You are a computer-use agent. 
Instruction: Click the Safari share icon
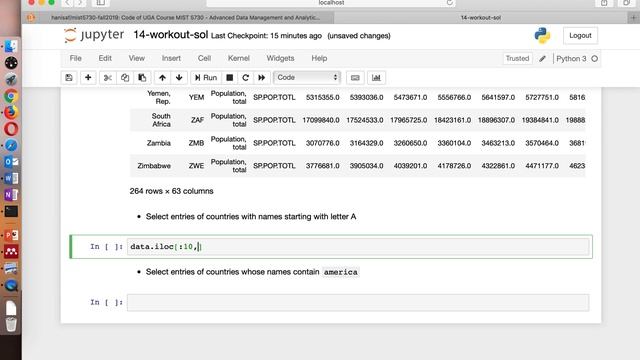pos(604,3)
